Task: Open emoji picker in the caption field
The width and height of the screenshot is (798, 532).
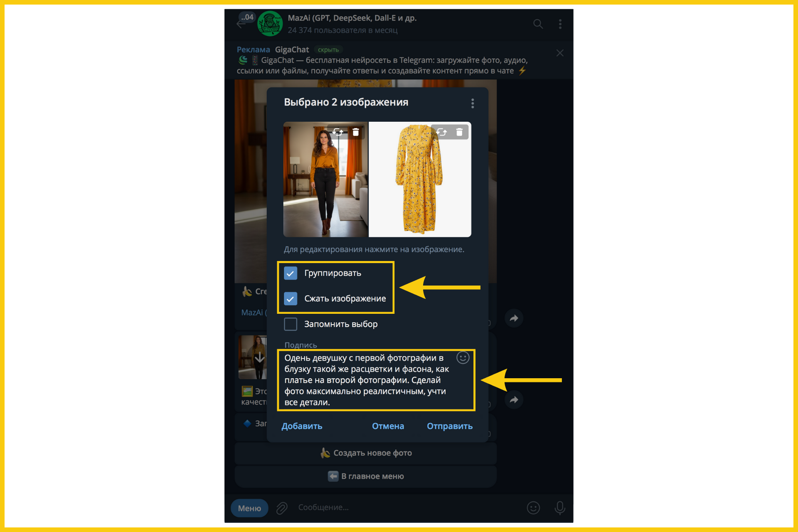Action: (463, 358)
